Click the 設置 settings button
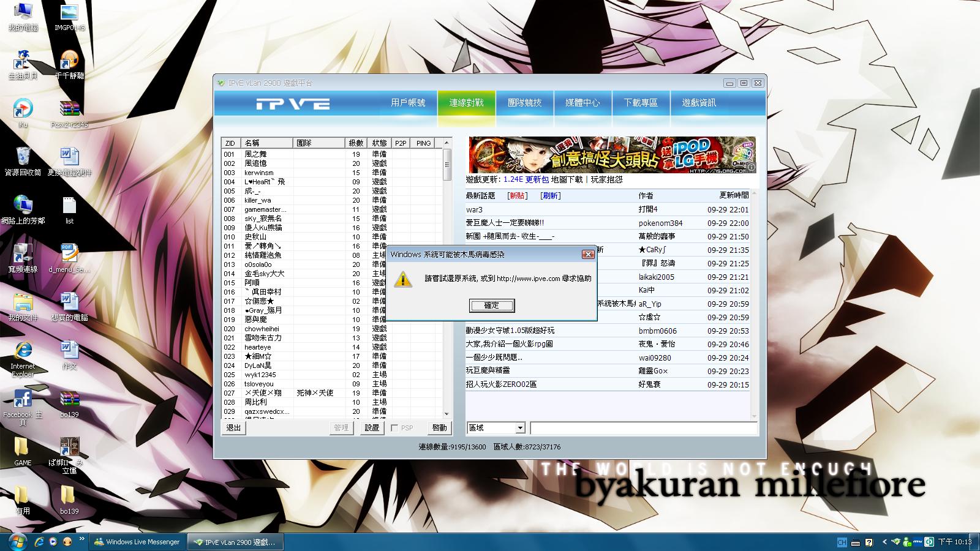980x551 pixels. pyautogui.click(x=372, y=428)
